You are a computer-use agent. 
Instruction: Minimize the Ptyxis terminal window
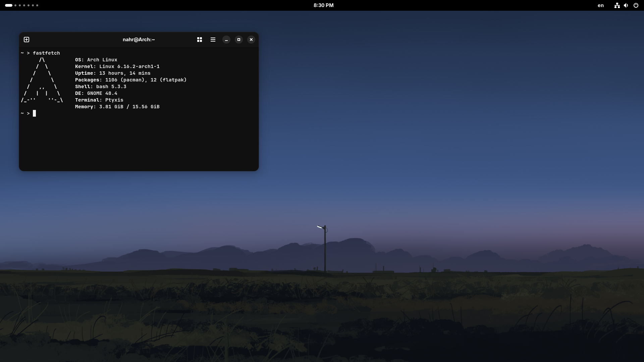click(226, 40)
